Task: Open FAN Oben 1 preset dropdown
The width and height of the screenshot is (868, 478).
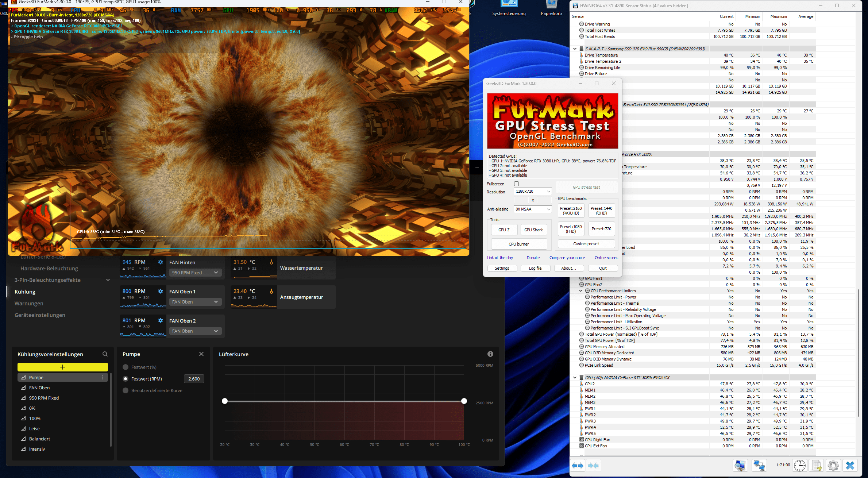Action: pyautogui.click(x=195, y=302)
